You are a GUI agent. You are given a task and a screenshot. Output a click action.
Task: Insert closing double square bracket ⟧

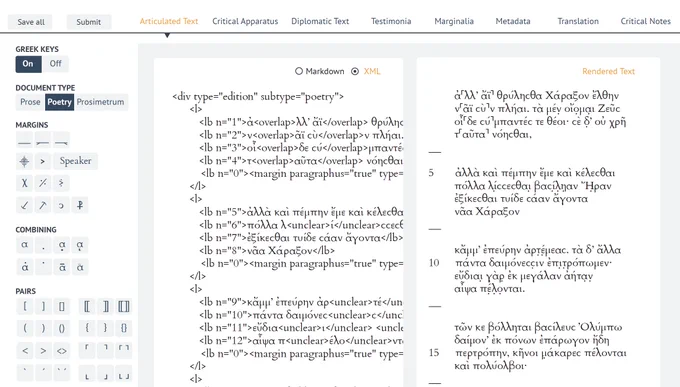105,306
